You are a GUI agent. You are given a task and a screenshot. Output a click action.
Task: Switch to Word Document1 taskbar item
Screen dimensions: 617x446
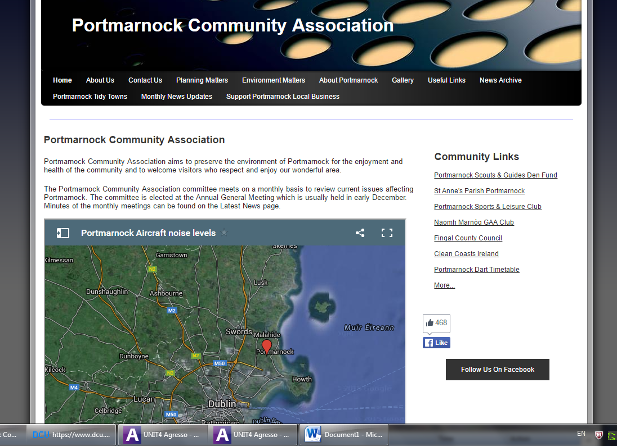[343, 435]
